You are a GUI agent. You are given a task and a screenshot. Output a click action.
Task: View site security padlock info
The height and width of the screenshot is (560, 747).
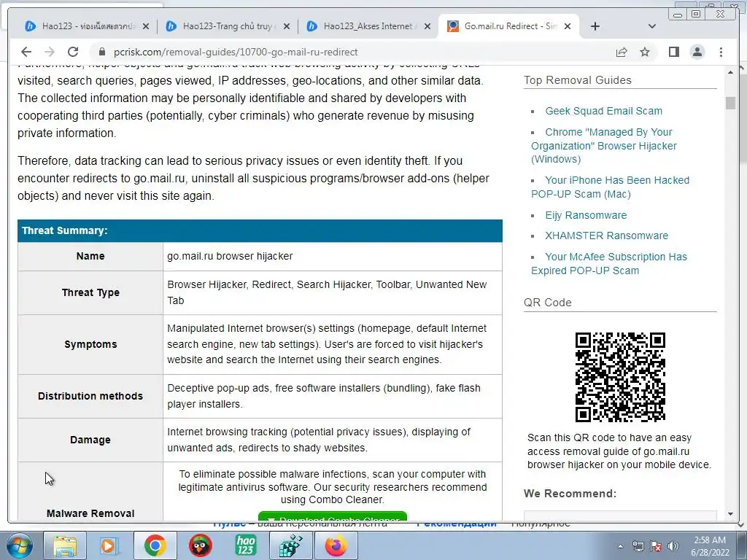pyautogui.click(x=101, y=52)
